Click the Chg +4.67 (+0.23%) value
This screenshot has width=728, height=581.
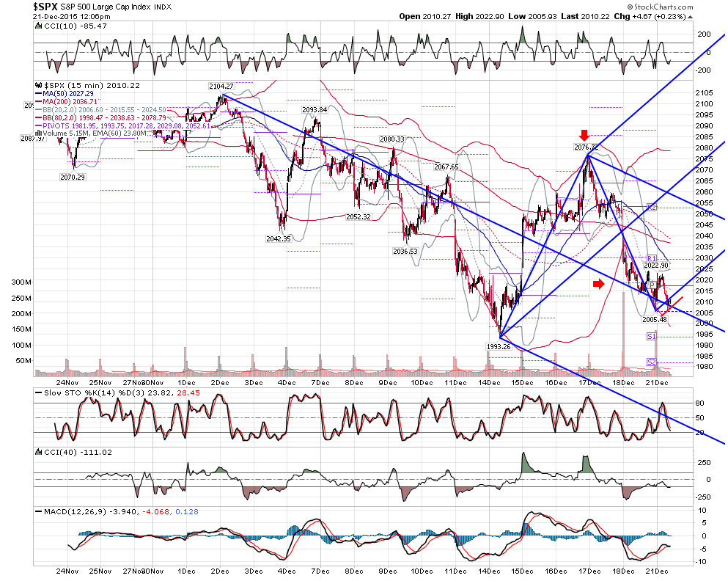[x=650, y=16]
